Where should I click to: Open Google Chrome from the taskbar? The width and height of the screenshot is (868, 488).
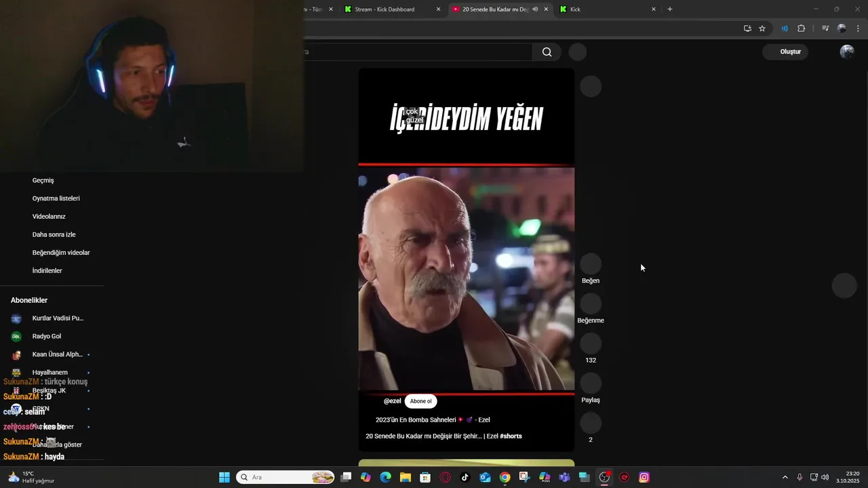coord(505,477)
